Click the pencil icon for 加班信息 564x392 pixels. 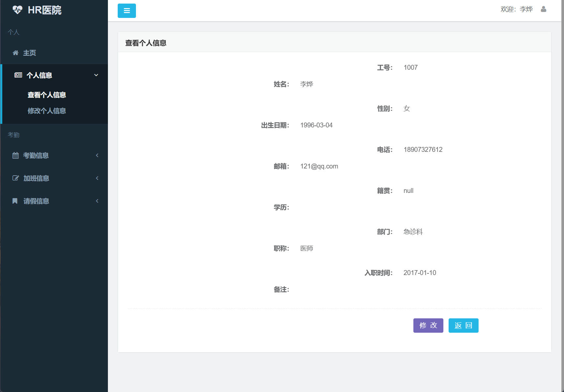[15, 178]
